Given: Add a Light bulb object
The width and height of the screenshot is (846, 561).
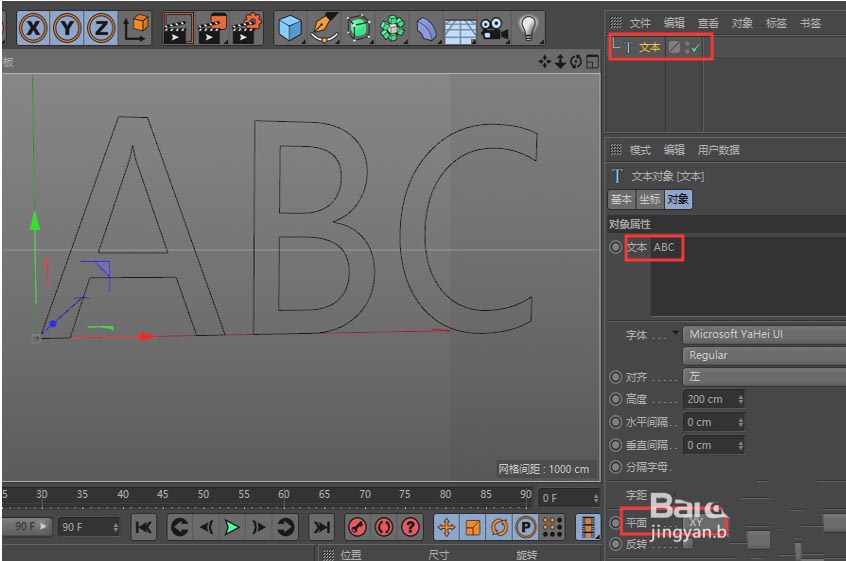Looking at the screenshot, I should coord(528,28).
